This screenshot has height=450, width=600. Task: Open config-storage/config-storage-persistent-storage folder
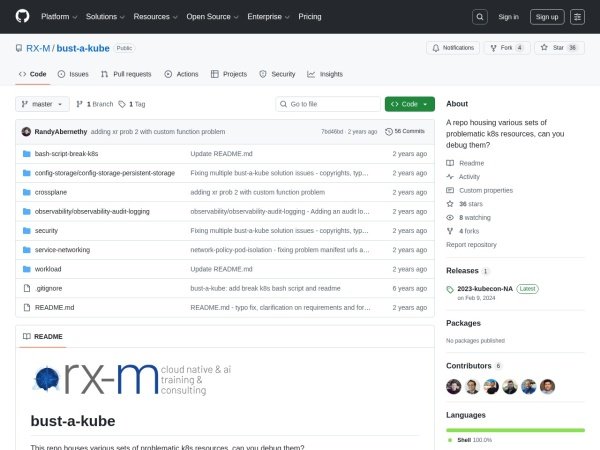[105, 173]
